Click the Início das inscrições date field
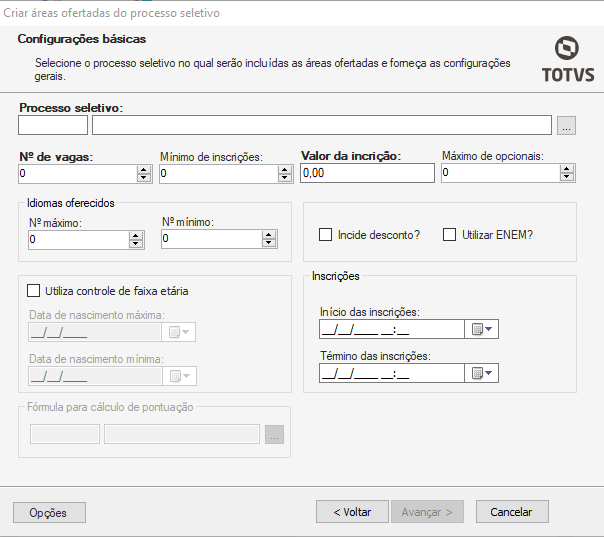Screen dimensions: 604x537 pos(391,329)
